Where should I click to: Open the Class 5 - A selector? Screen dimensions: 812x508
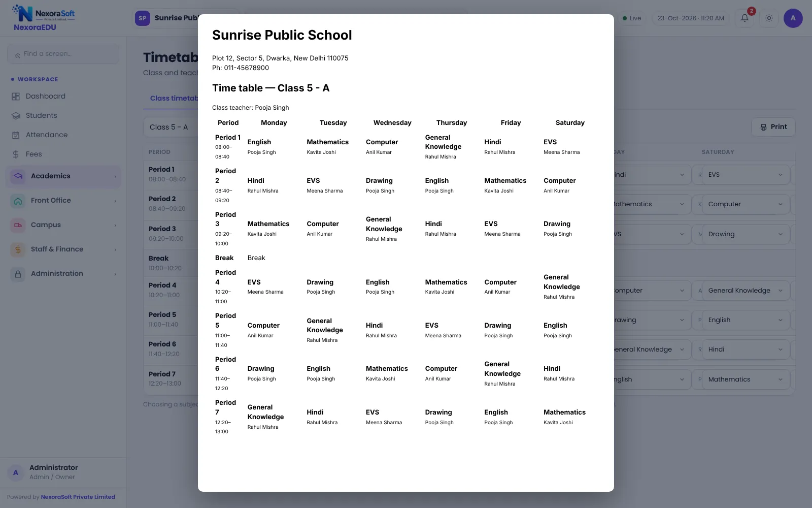click(171, 127)
